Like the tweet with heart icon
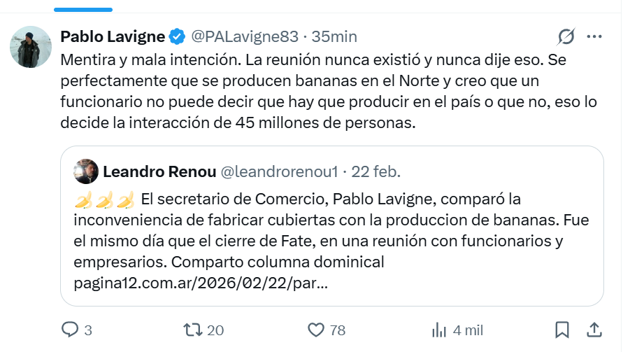 (317, 330)
